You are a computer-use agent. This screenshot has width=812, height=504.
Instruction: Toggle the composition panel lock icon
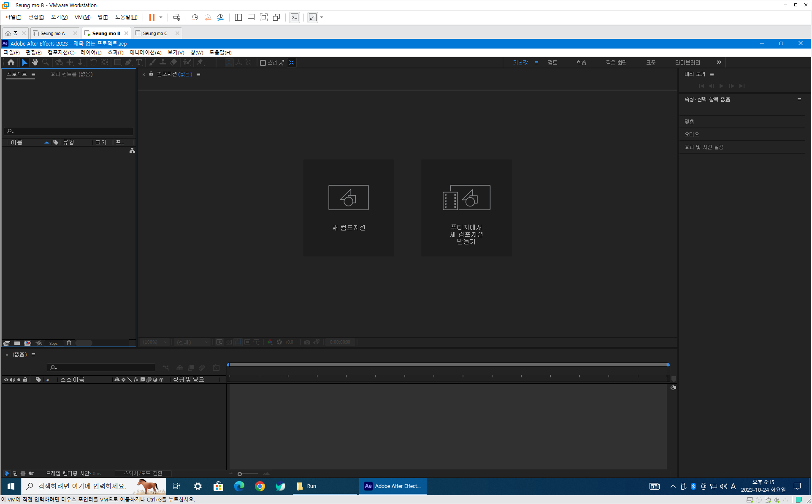point(151,74)
